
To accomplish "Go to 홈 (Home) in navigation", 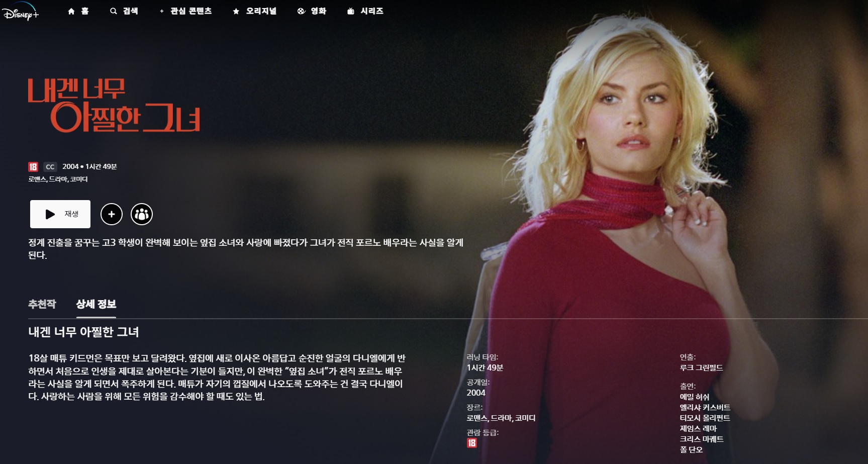I will (78, 11).
